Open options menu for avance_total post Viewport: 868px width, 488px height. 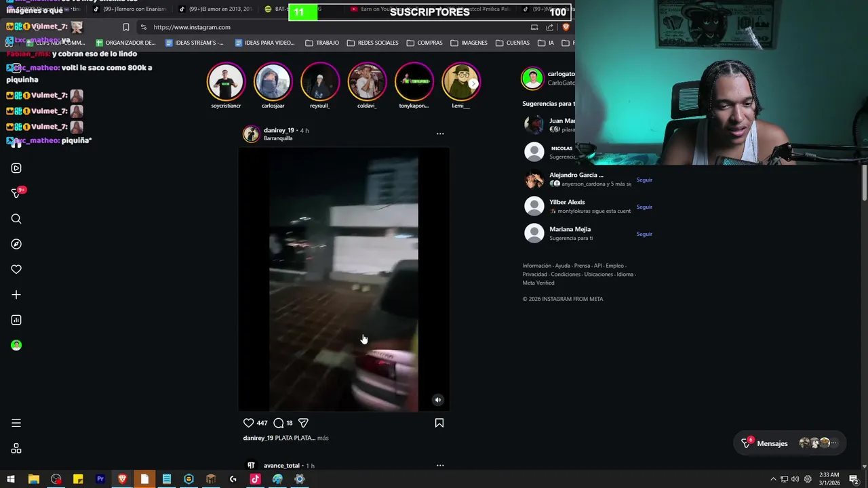[x=440, y=466]
